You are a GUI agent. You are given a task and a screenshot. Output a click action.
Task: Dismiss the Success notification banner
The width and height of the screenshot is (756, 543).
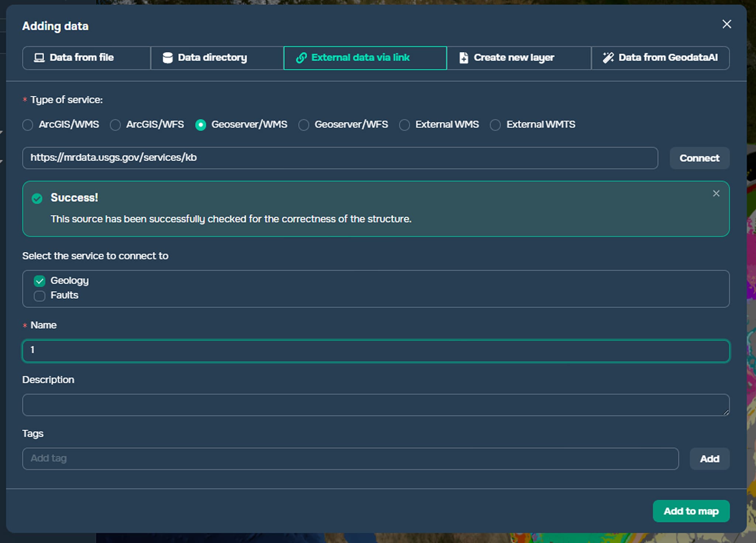(x=716, y=193)
